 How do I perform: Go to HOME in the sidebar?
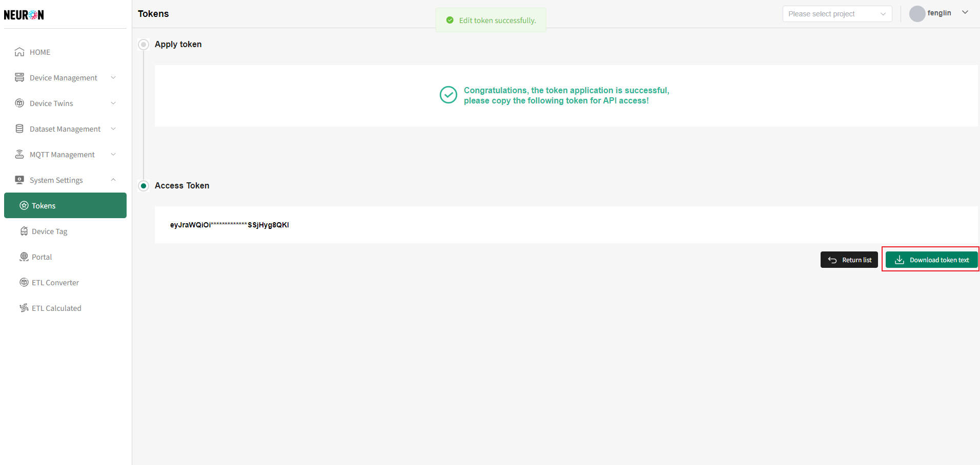[x=65, y=52]
